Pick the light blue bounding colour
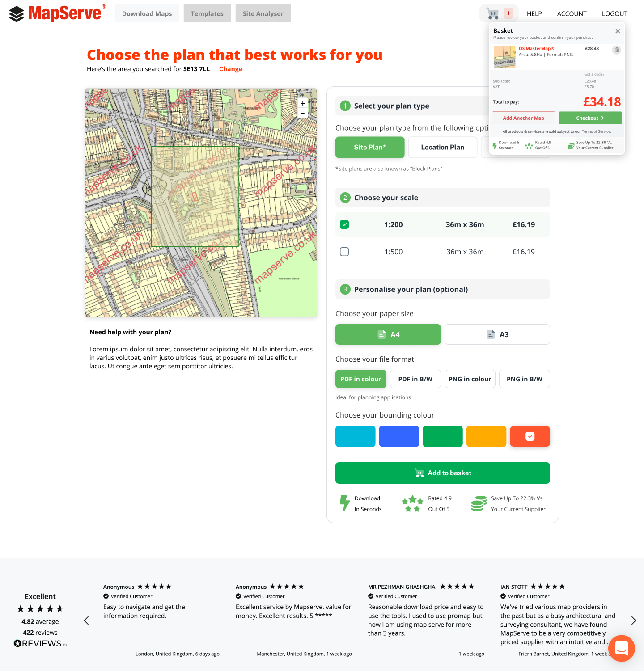 pos(356,436)
